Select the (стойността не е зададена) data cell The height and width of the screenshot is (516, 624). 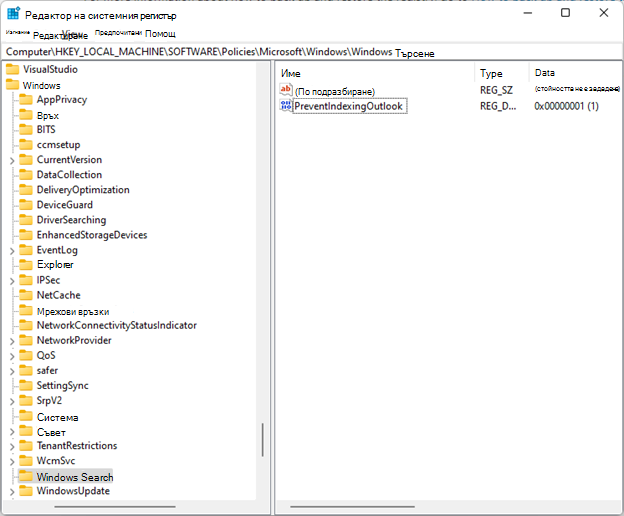click(577, 88)
